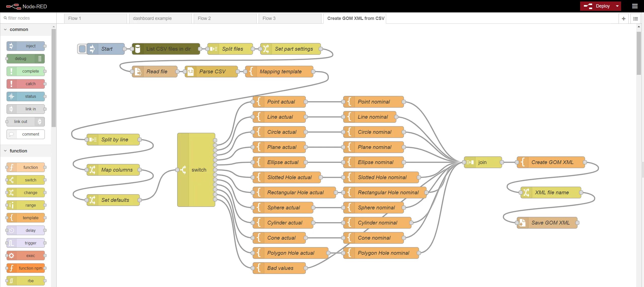Click the debug node icon in palette
This screenshot has width=644, height=287.
(x=40, y=59)
